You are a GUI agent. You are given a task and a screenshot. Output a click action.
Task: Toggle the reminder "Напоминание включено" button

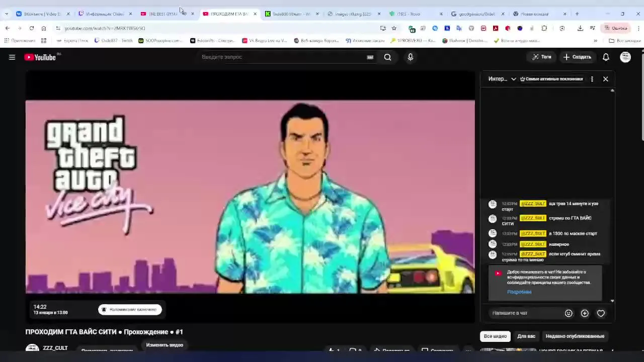(x=130, y=309)
